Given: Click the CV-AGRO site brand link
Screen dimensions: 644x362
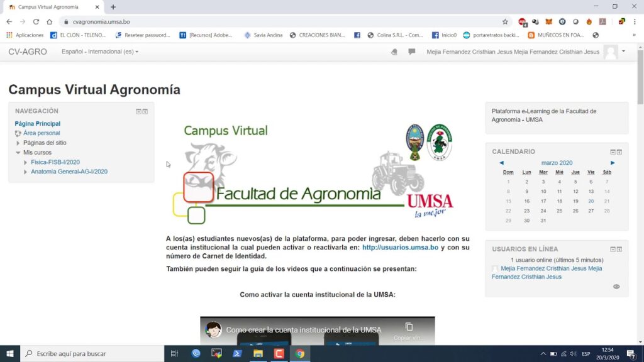Looking at the screenshot, I should (28, 52).
